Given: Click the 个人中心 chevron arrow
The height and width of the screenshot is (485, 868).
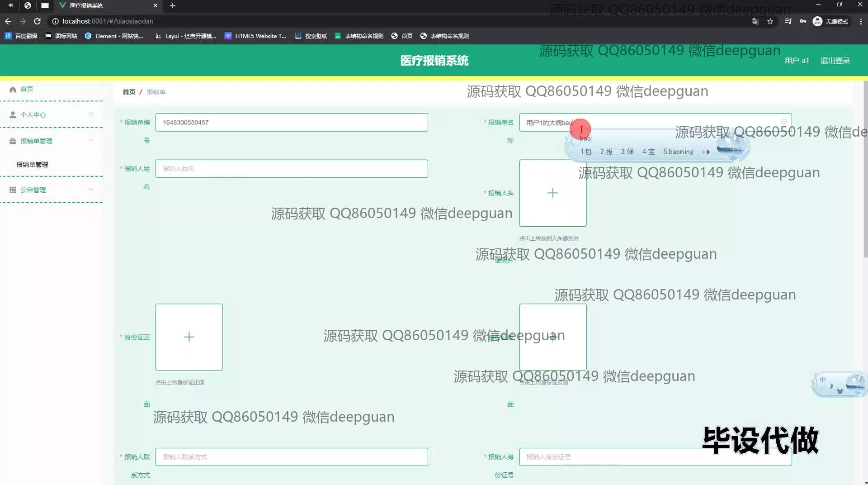Looking at the screenshot, I should 91,114.
